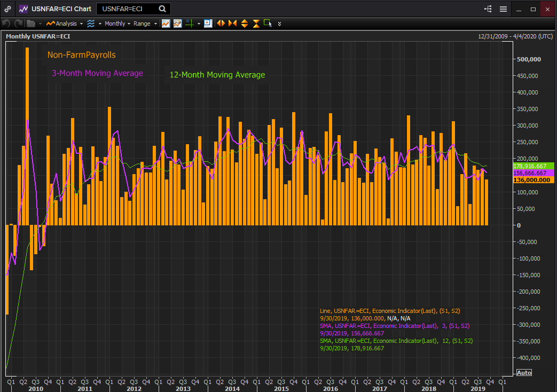Screen dimensions: 557x392
Task: Click the green crosshair cursor tool
Action: click(189, 23)
